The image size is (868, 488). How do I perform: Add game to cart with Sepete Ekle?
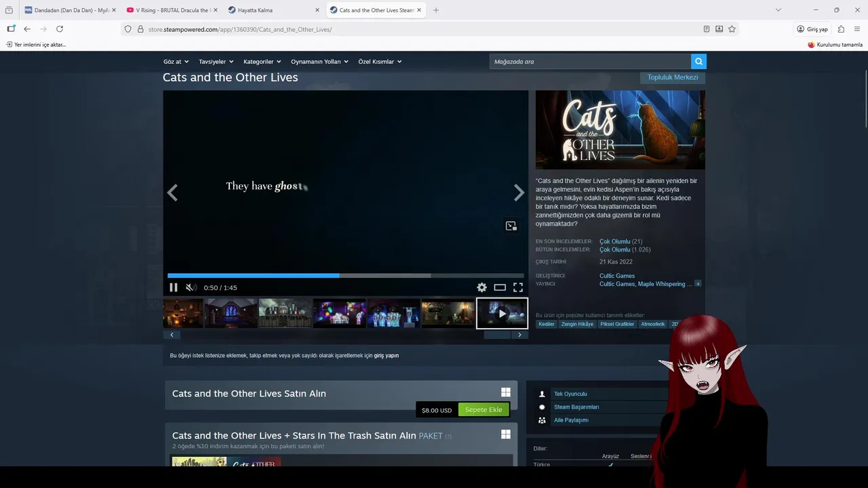484,410
